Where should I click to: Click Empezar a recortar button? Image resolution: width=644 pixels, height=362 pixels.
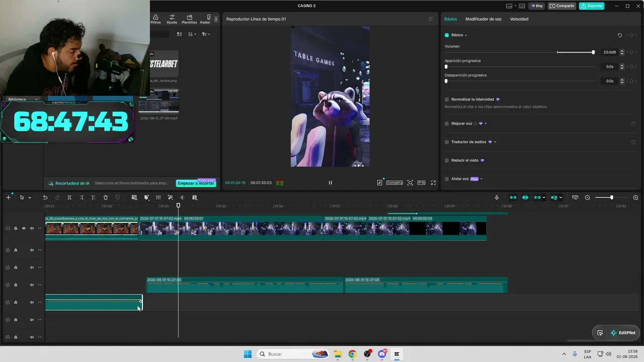(196, 184)
